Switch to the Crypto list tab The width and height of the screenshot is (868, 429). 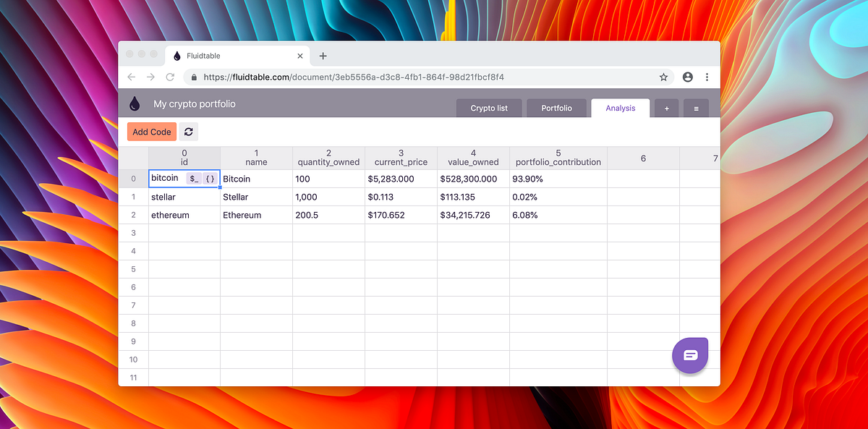point(488,108)
